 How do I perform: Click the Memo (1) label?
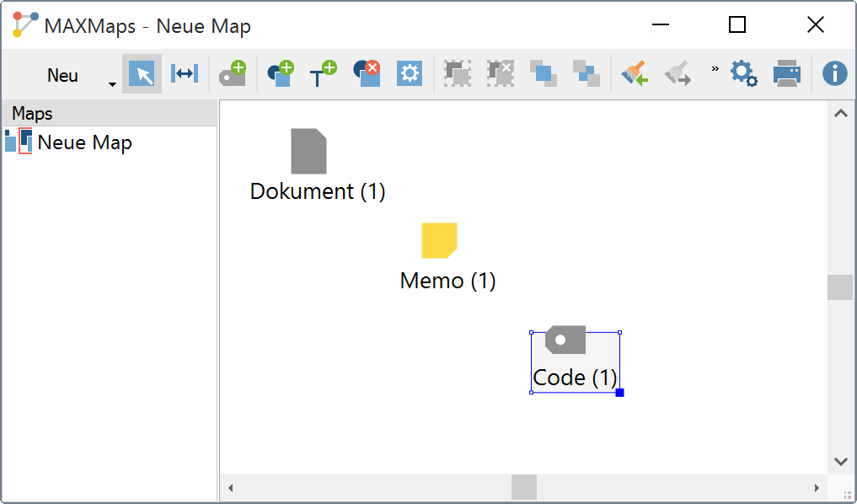447,281
